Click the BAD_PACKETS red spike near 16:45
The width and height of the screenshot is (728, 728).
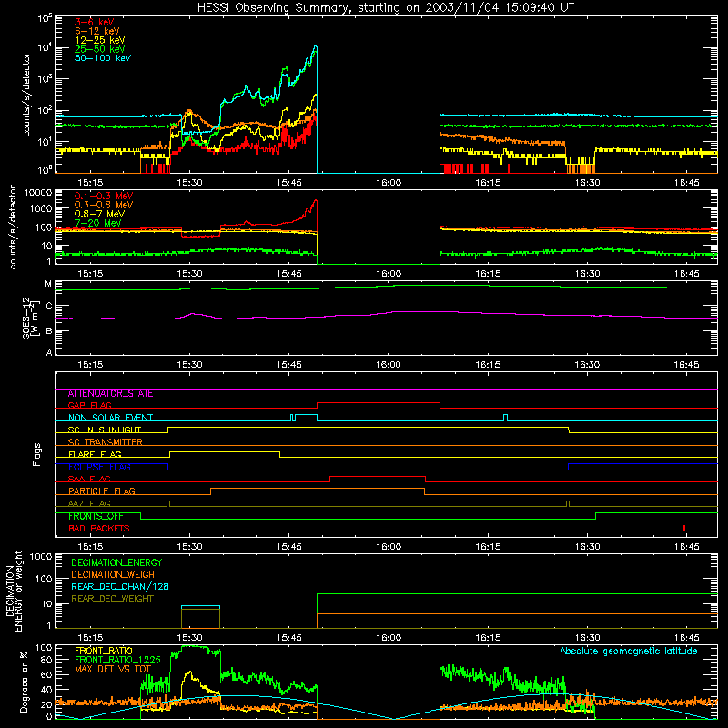coord(684,528)
